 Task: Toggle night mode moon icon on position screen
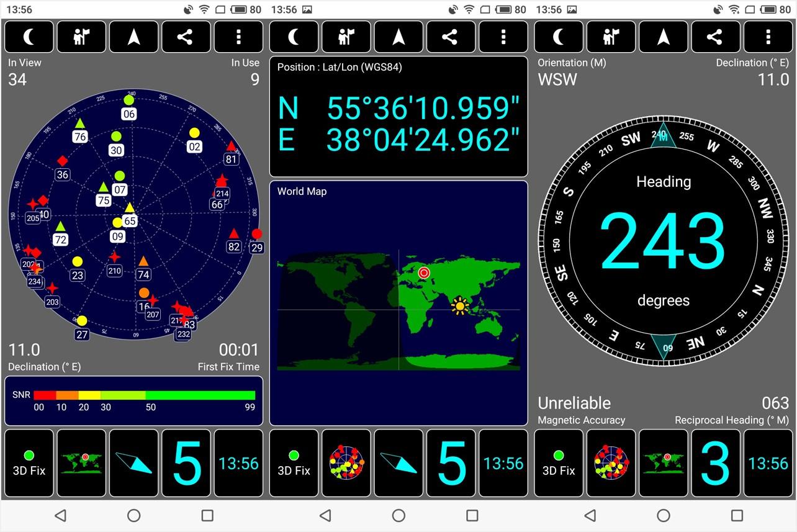[294, 37]
